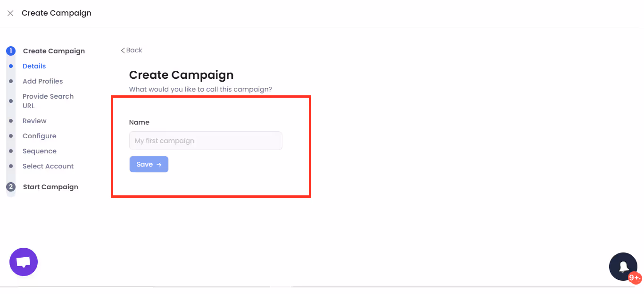Viewport: 644px width, 294px height.
Task: Open the notifications bell
Action: [623, 266]
